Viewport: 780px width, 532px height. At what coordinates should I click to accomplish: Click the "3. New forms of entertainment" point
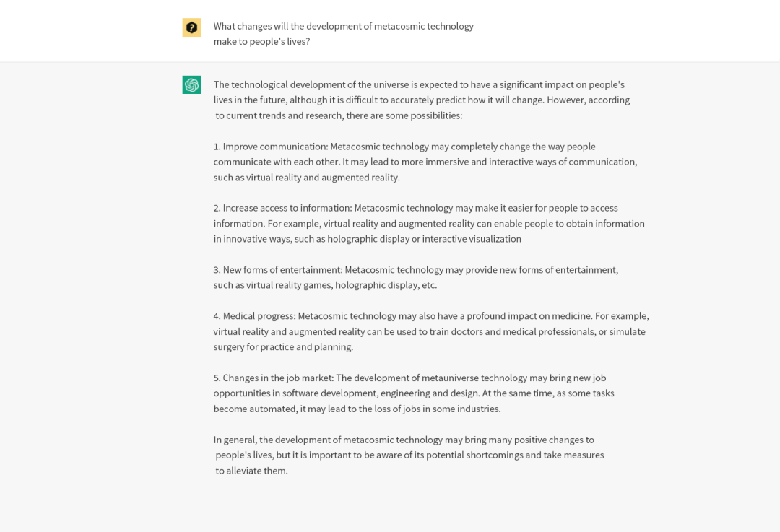pos(415,270)
